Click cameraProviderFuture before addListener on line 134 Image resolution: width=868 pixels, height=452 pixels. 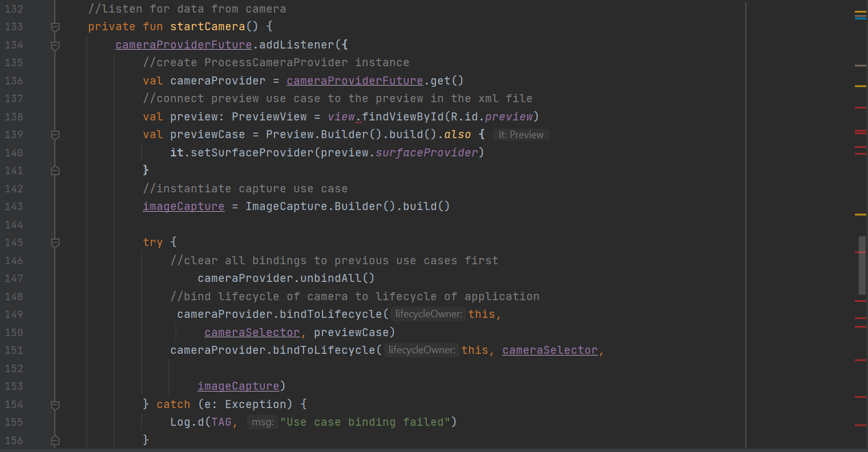point(184,45)
